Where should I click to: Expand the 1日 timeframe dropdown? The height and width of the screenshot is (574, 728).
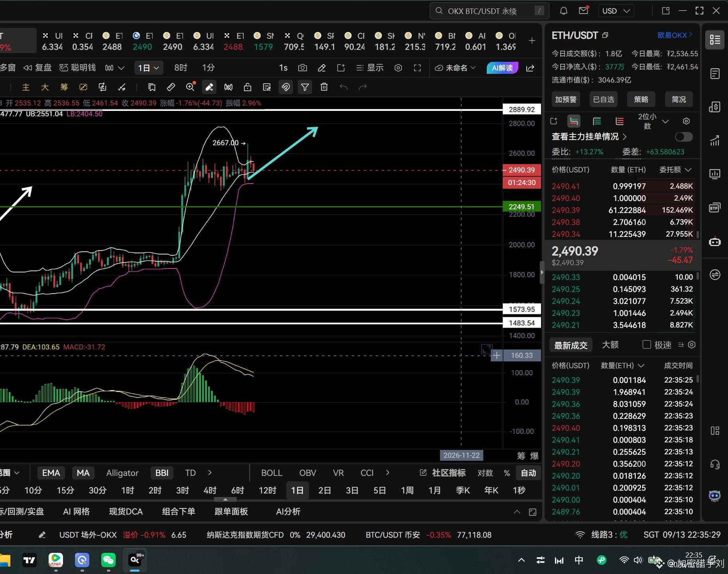point(148,68)
